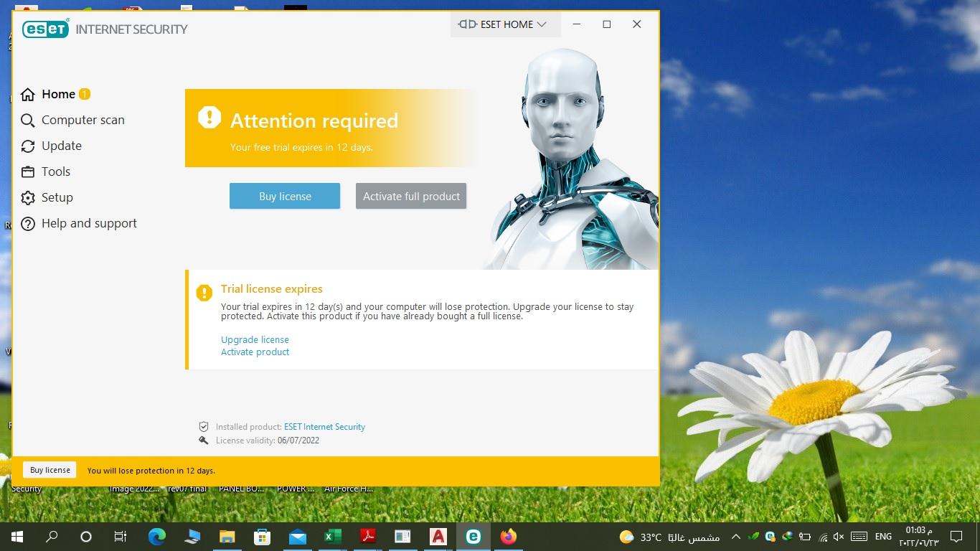Viewport: 980px width, 551px height.
Task: Click the yellow notification badge beside Home
Action: pos(85,94)
